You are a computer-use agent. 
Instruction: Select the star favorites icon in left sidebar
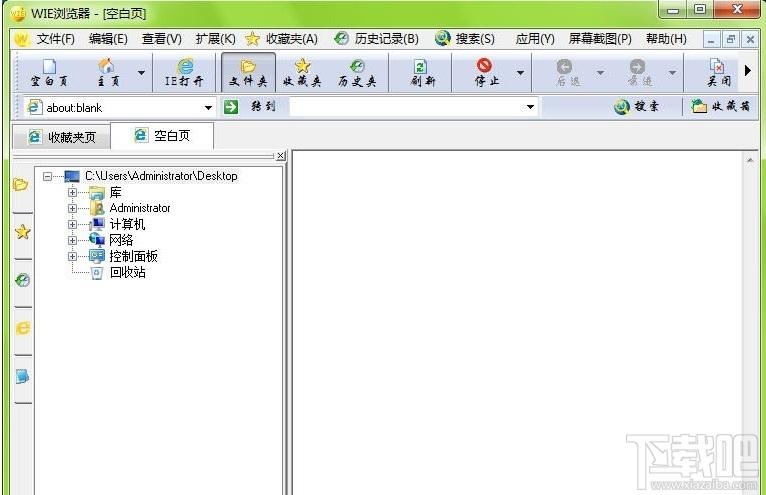click(x=22, y=232)
